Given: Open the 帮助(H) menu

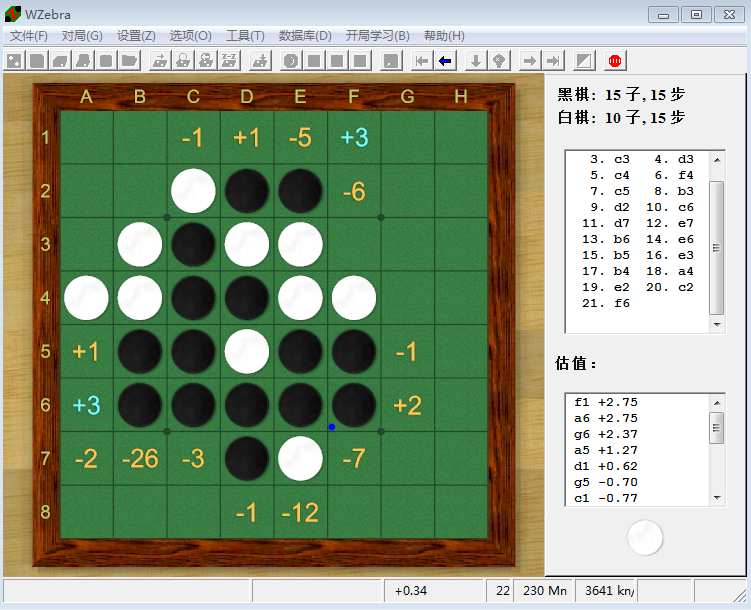Looking at the screenshot, I should point(444,36).
